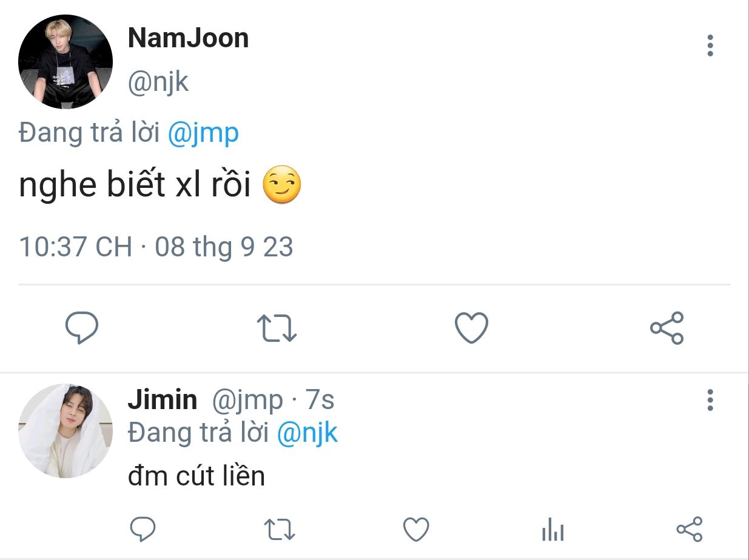Open more options on Jimin's reply
The height and width of the screenshot is (560, 749).
(x=710, y=400)
